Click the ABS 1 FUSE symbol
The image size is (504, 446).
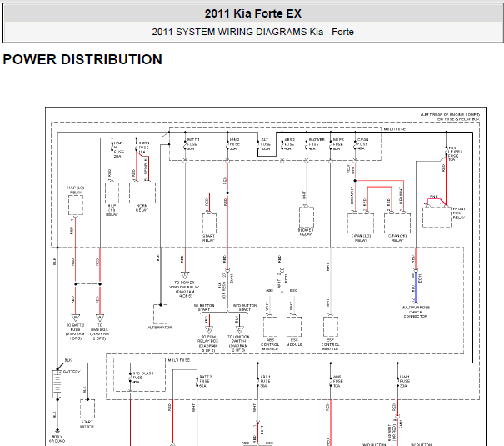tap(257, 381)
